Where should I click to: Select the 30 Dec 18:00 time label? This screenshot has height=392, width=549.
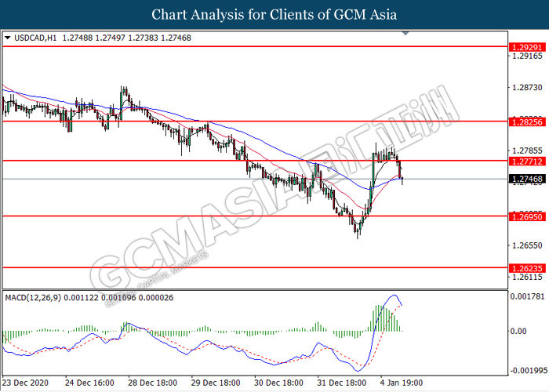278,384
